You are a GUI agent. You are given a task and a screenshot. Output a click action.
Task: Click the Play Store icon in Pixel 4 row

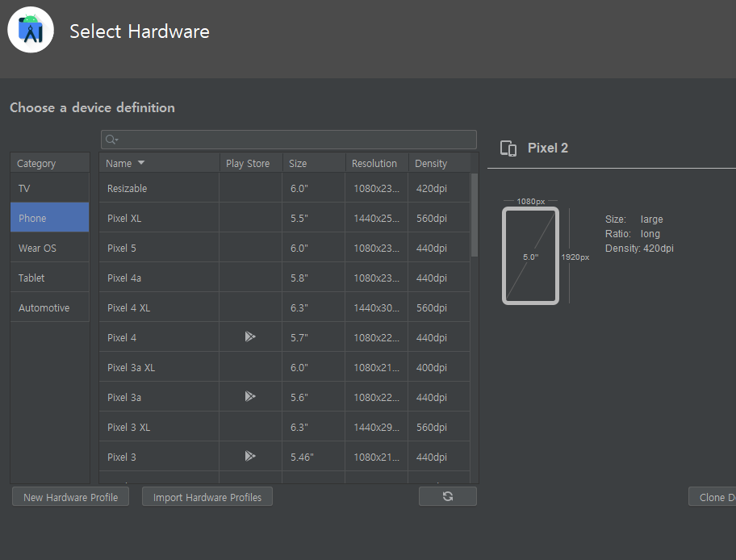pyautogui.click(x=250, y=336)
